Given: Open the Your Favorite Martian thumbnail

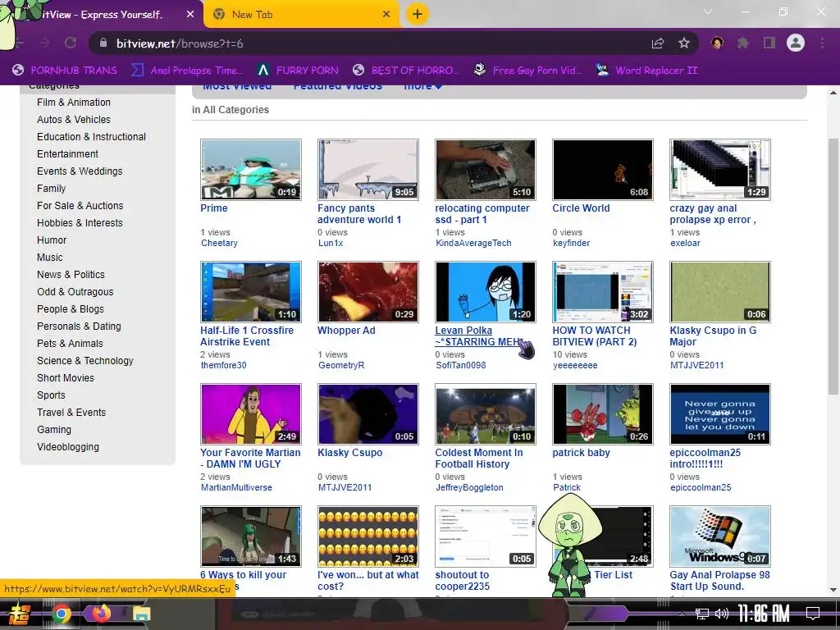Looking at the screenshot, I should (x=251, y=413).
